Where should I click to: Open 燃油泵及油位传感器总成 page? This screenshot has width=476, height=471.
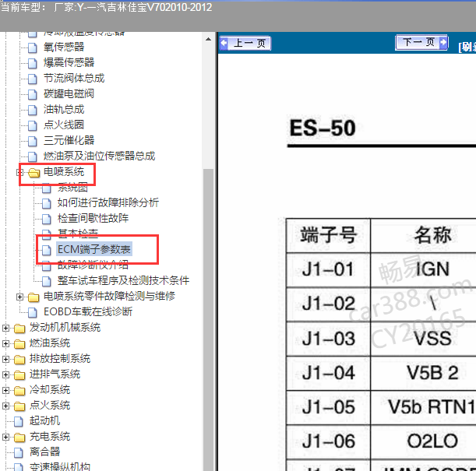coord(99,156)
